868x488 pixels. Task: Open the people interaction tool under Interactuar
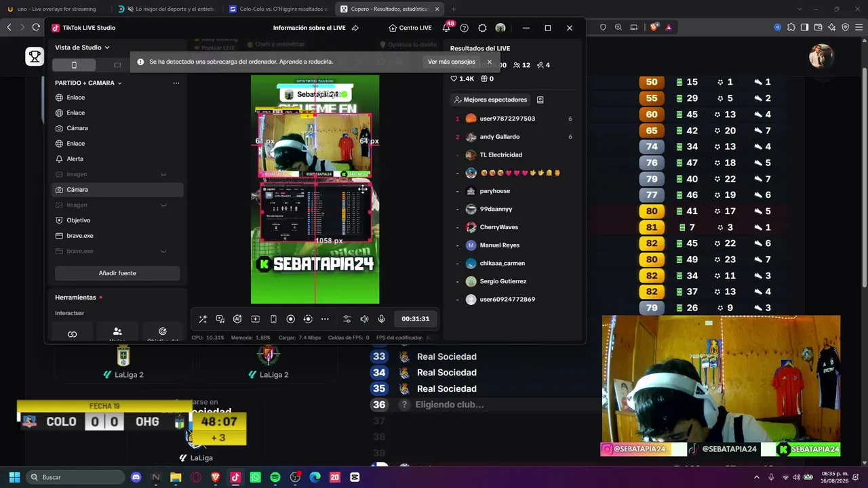click(x=117, y=333)
